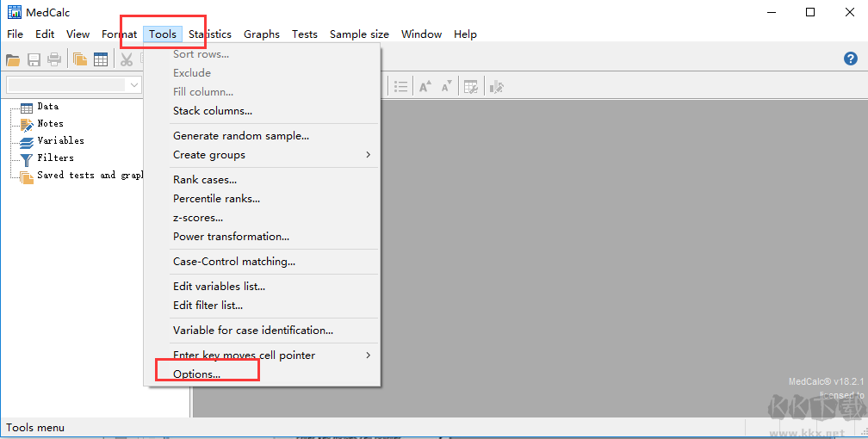868x439 pixels.
Task: Select Notes in the contents tree
Action: click(x=50, y=123)
